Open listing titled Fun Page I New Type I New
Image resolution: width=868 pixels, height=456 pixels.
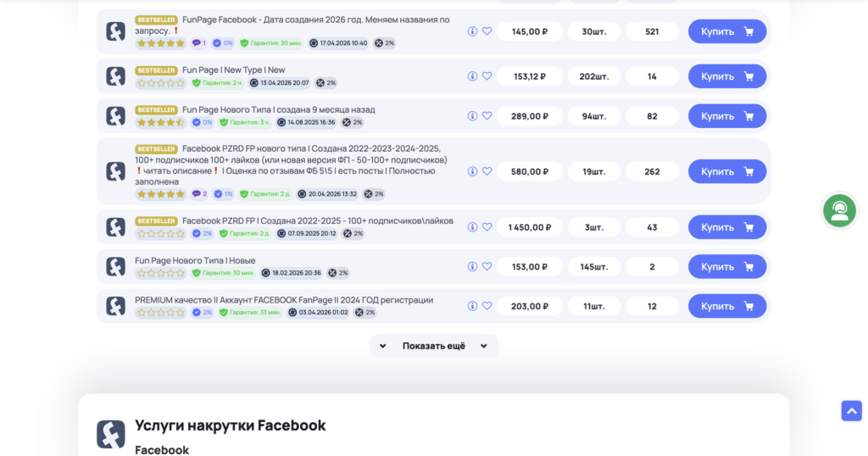click(234, 70)
